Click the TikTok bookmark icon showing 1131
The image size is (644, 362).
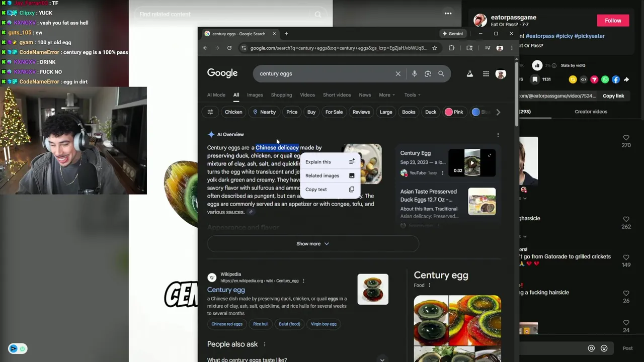535,79
